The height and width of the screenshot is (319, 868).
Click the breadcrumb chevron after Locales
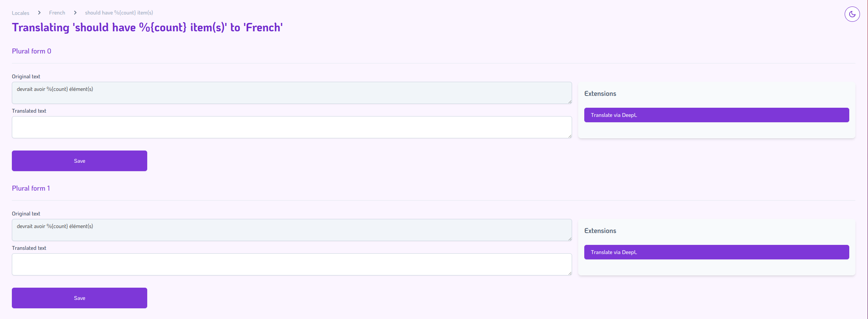pos(39,13)
